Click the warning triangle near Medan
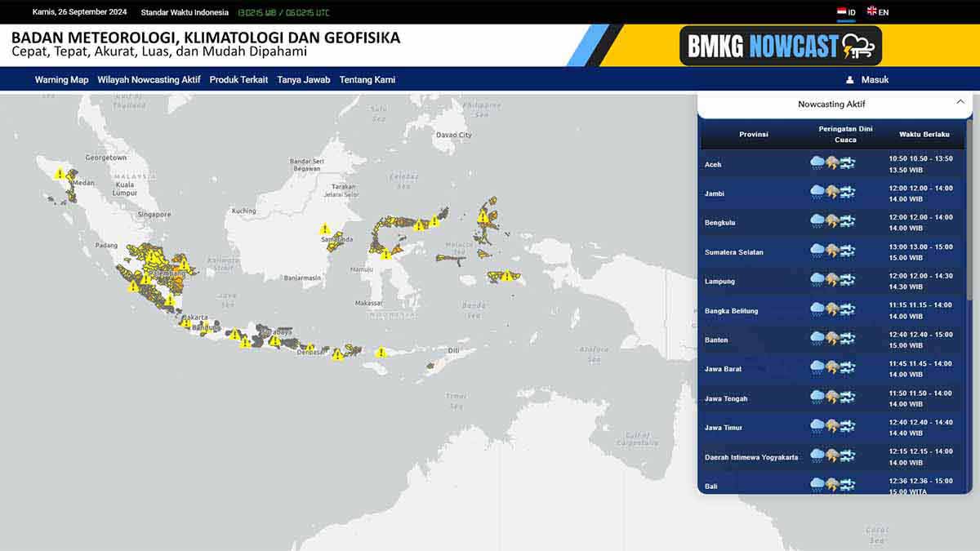The width and height of the screenshot is (980, 551). 59,174
